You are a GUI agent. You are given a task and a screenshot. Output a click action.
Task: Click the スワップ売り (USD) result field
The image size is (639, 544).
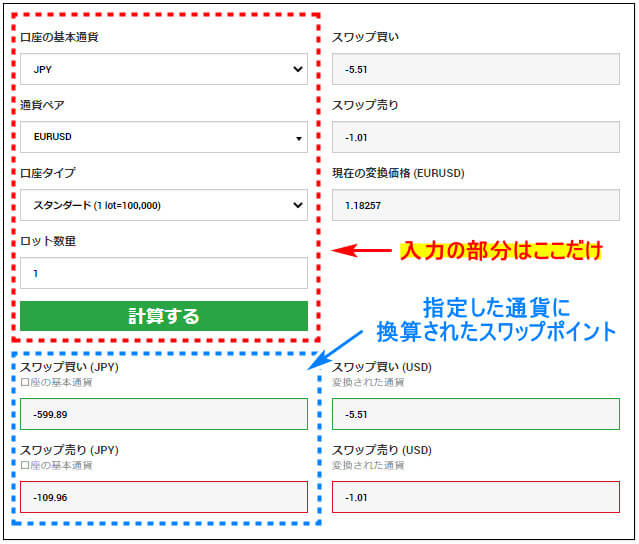tap(476, 497)
